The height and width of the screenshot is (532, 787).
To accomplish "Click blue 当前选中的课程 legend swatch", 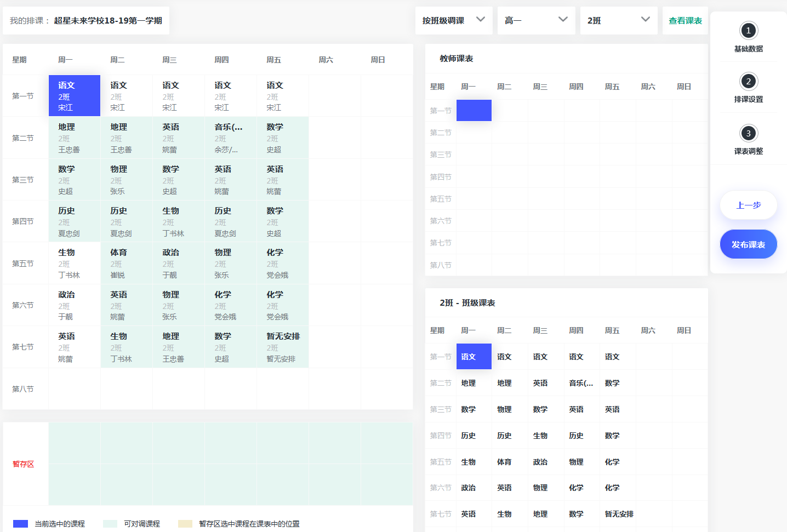I will coord(20,524).
